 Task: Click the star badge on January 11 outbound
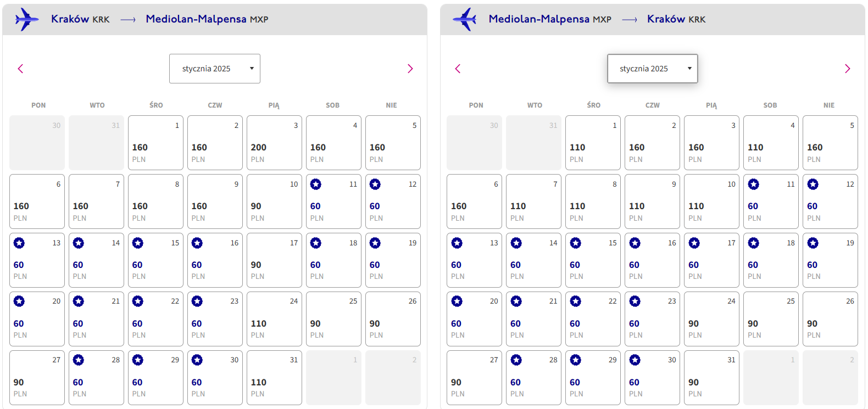[315, 184]
